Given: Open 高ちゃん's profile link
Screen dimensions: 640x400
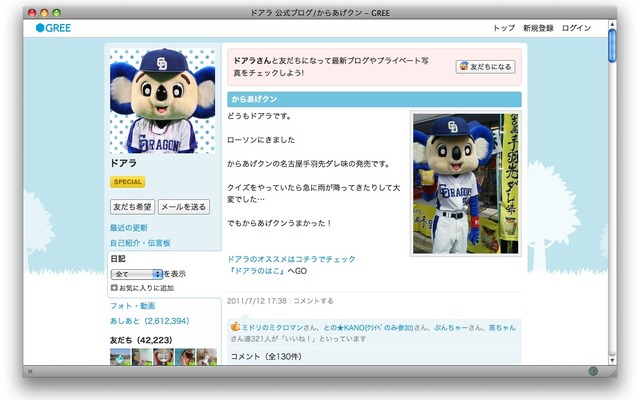Looking at the screenshot, I should pos(502,328).
